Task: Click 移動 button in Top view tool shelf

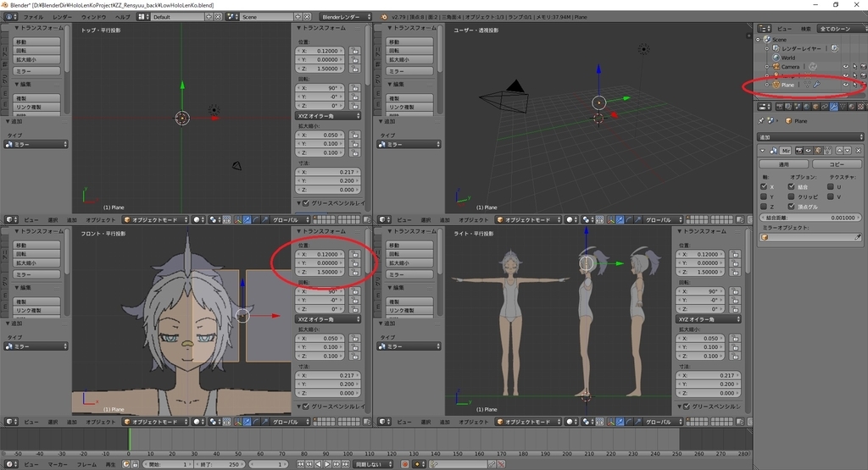Action: (36, 42)
